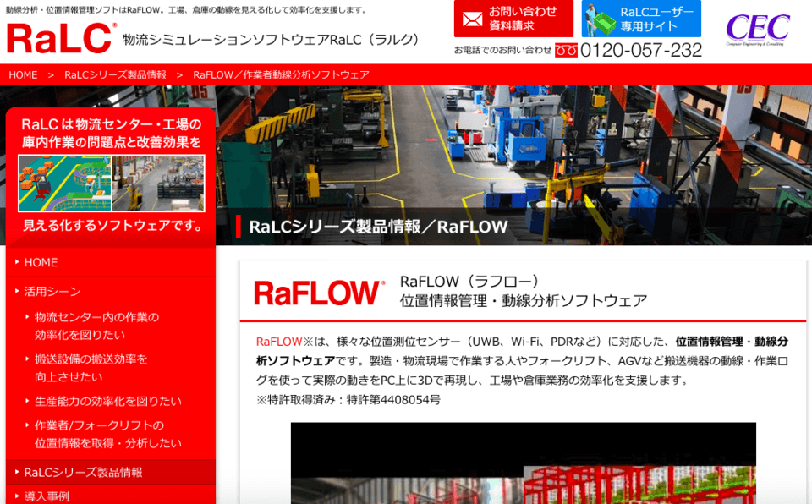Select HOME in the sidebar menu

click(x=41, y=262)
